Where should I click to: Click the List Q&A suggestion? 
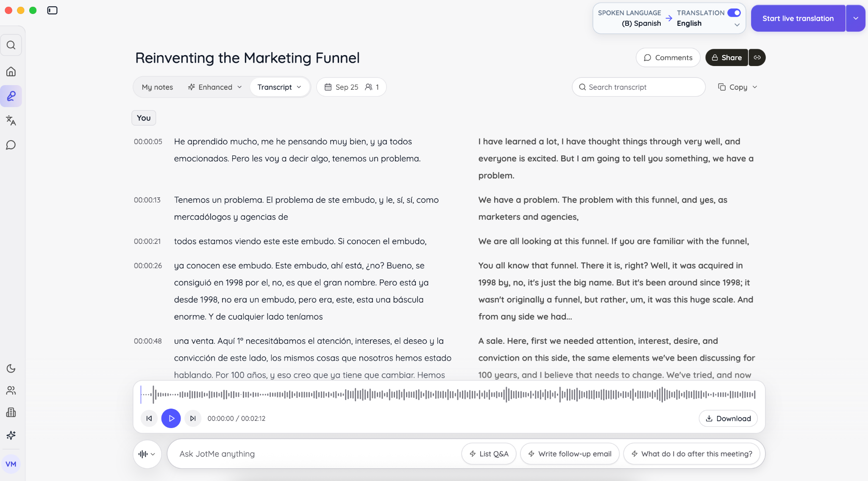coord(489,454)
